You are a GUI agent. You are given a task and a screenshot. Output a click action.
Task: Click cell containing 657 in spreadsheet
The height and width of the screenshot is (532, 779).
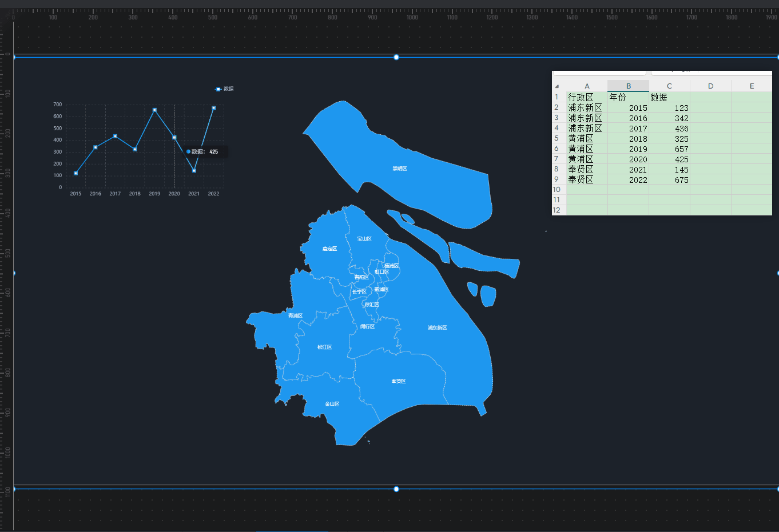click(x=669, y=149)
